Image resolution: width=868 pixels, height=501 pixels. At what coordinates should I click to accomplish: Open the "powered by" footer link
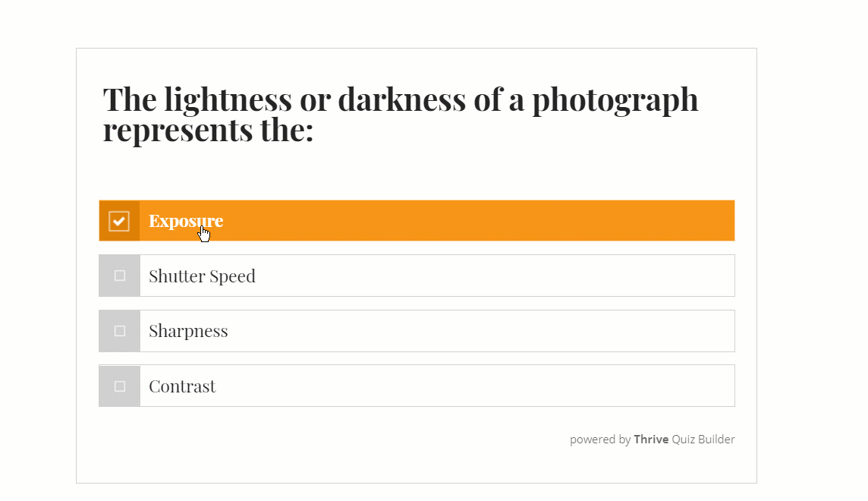pyautogui.click(x=599, y=440)
